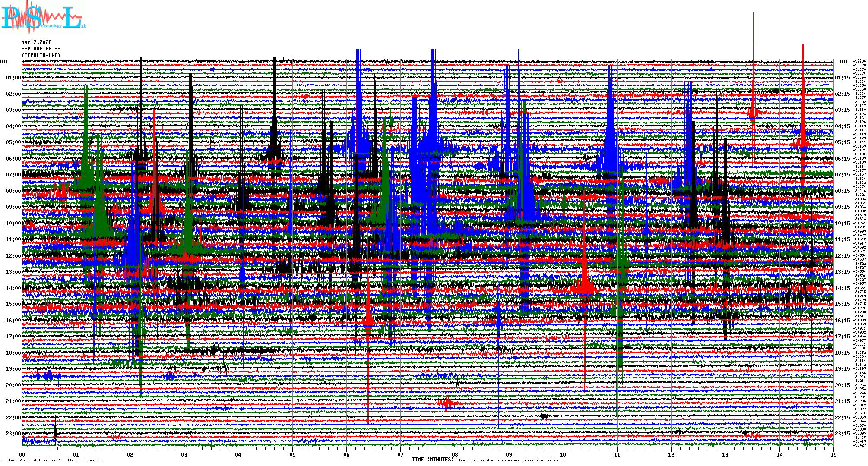This screenshot has width=868, height=466.
Task: Click minute 10 tick on bottom axis
Action: click(563, 454)
